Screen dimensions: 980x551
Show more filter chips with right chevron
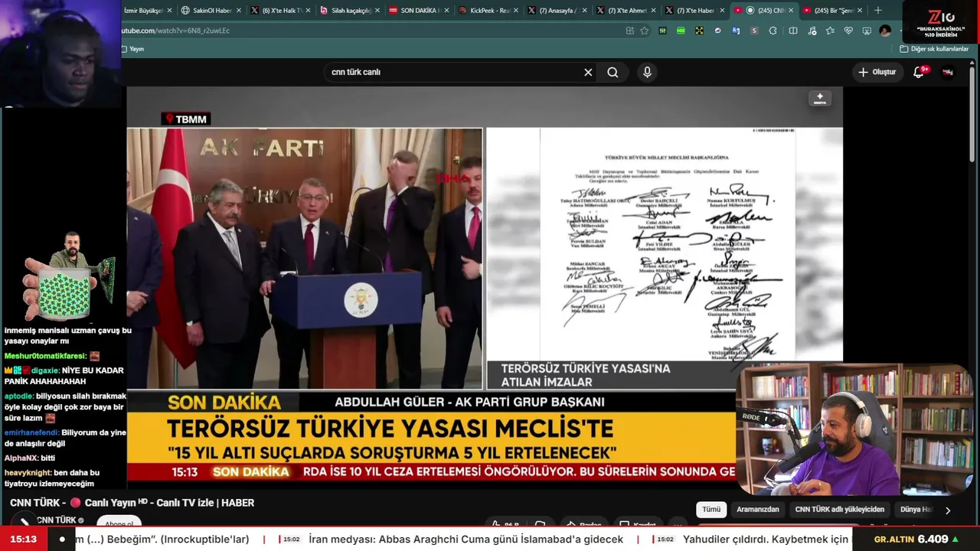pyautogui.click(x=948, y=510)
